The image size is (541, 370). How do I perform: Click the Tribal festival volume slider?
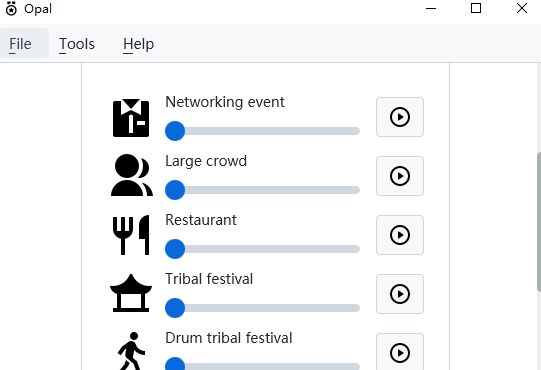(263, 308)
